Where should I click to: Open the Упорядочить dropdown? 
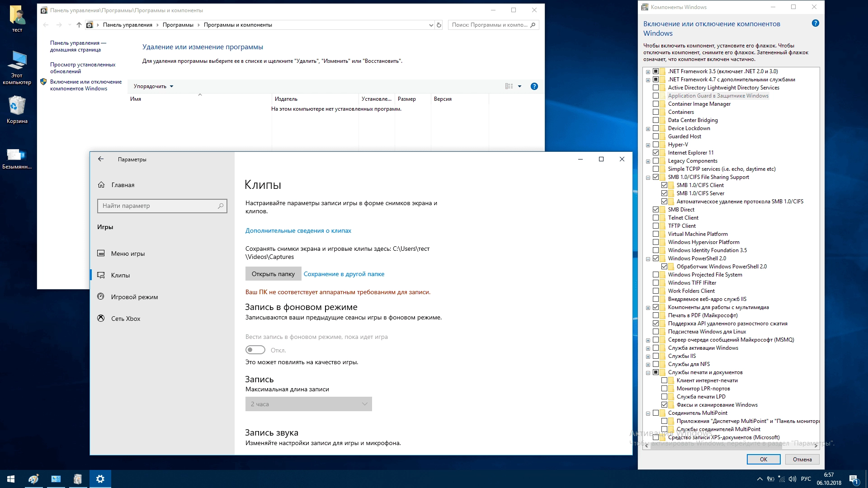[x=153, y=86]
